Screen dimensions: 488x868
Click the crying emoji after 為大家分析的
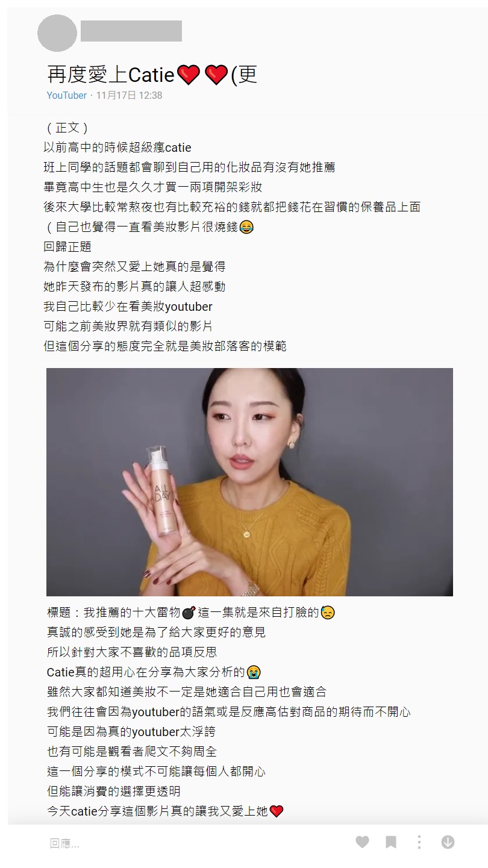[x=254, y=672]
